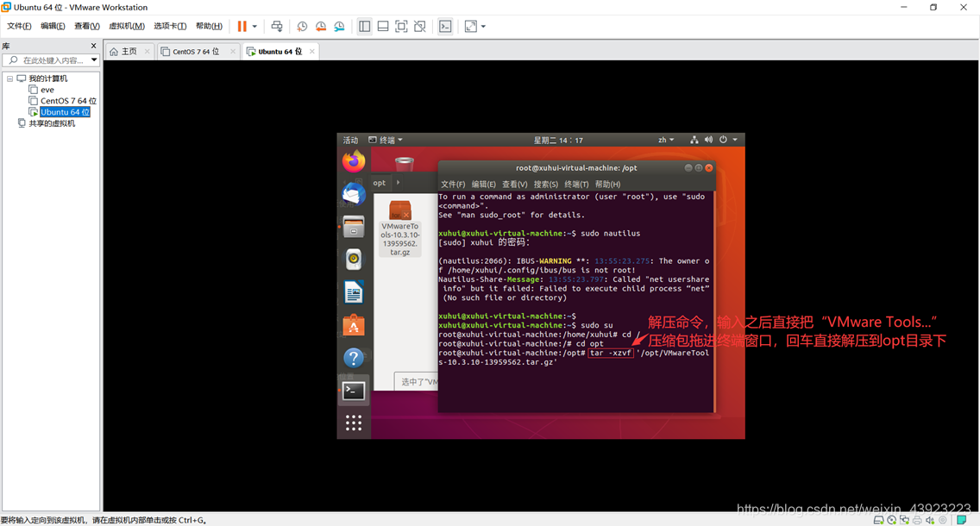This screenshot has height=526, width=980.
Task: Enter full screen mode
Action: (401, 26)
